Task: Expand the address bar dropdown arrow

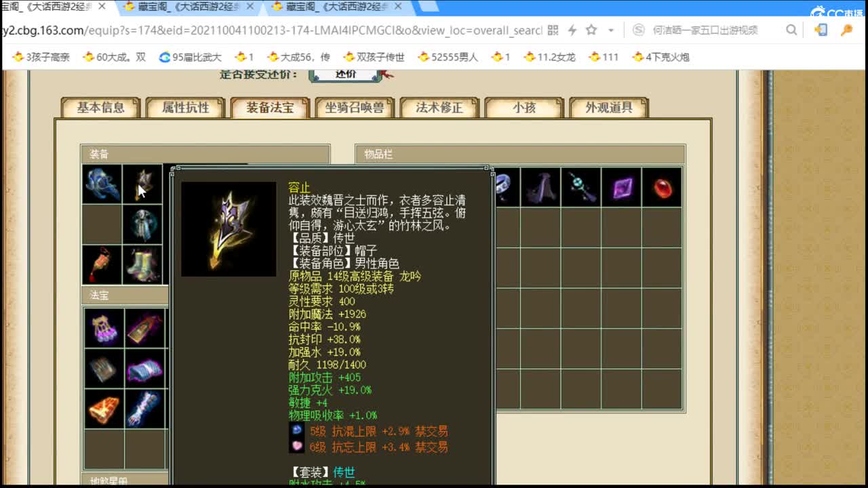Action: [611, 30]
